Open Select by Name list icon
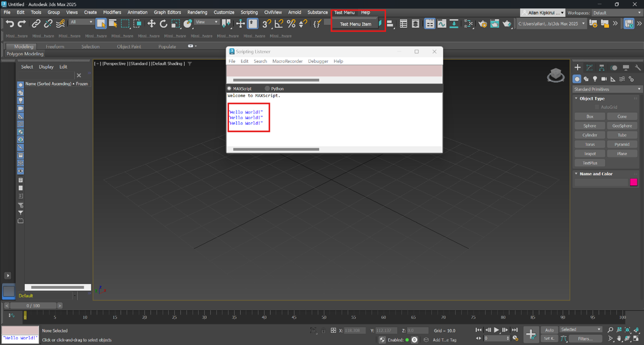Image resolution: width=644 pixels, height=345 pixels. click(x=113, y=23)
